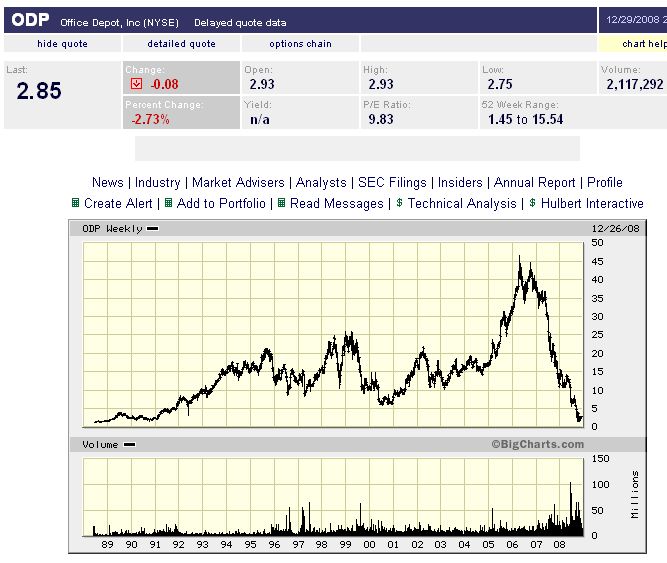This screenshot has height=563, width=667.
Task: Open the 'detailed quote' tab
Action: (181, 44)
